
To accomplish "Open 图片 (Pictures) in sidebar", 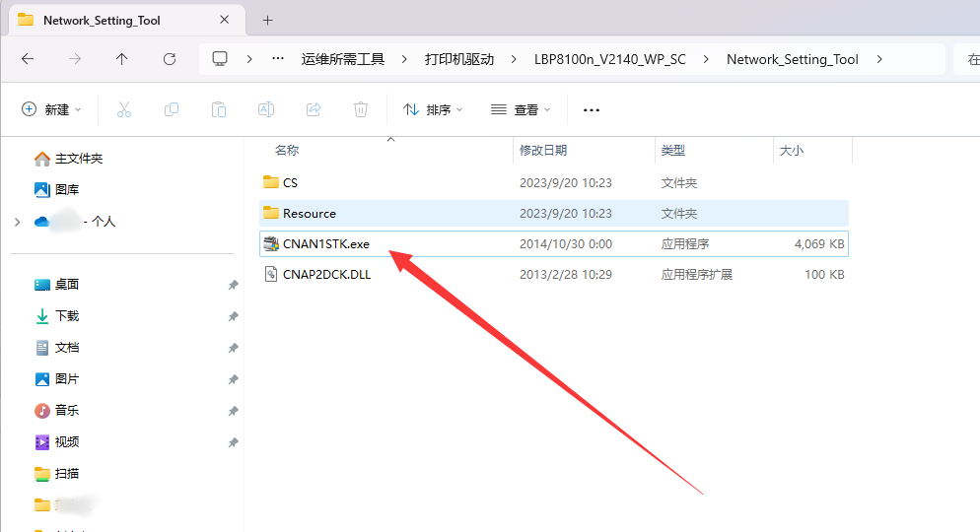I will pyautogui.click(x=56, y=379).
